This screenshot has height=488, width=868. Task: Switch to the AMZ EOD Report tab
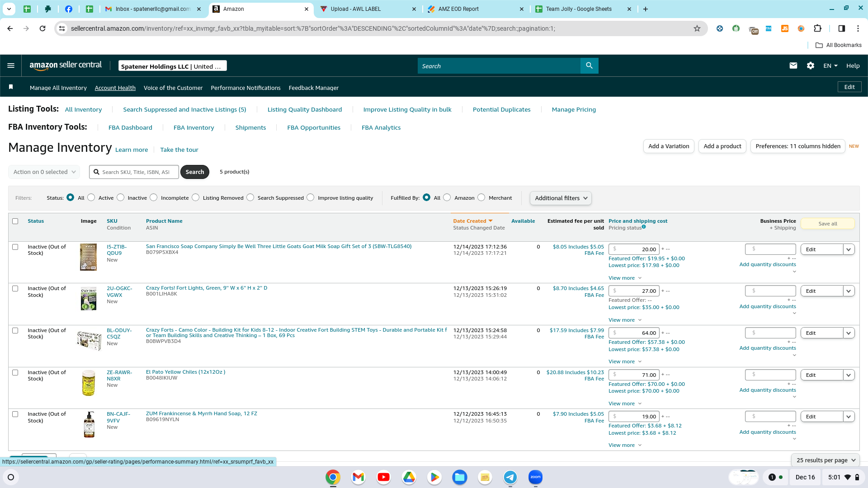pyautogui.click(x=476, y=9)
